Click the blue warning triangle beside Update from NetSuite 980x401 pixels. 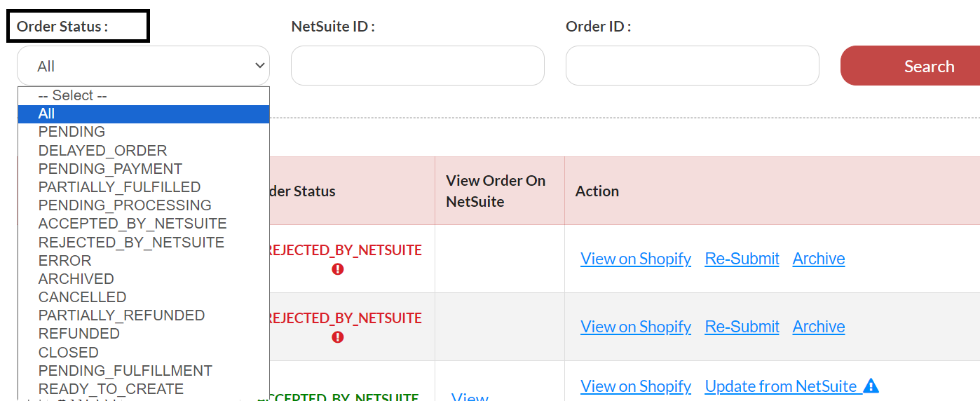pyautogui.click(x=871, y=386)
